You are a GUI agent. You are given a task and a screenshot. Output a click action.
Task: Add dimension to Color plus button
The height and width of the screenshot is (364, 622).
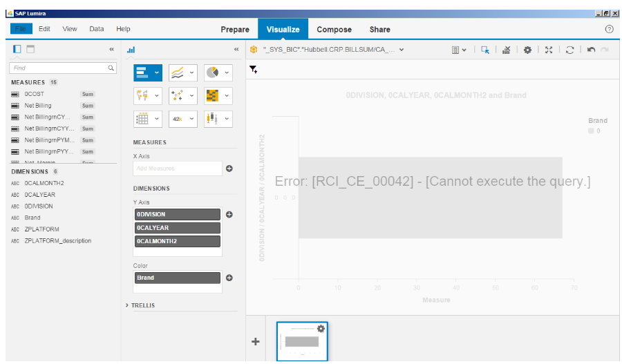[x=229, y=278]
